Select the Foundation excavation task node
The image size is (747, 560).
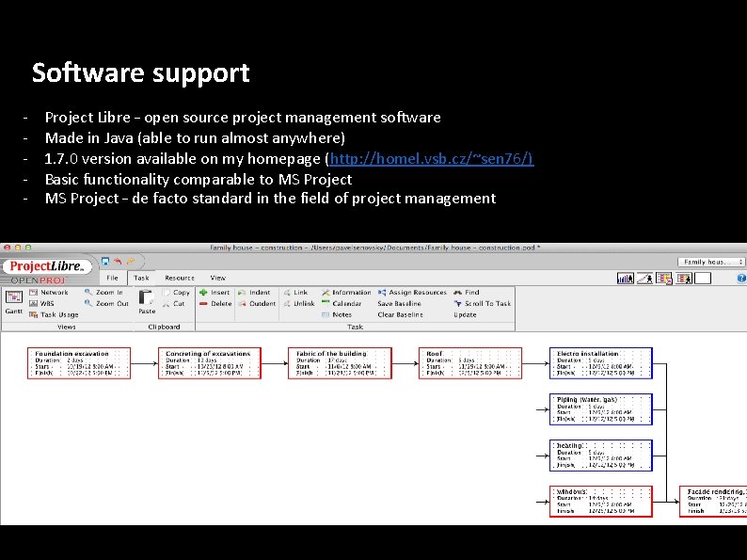coord(79,363)
